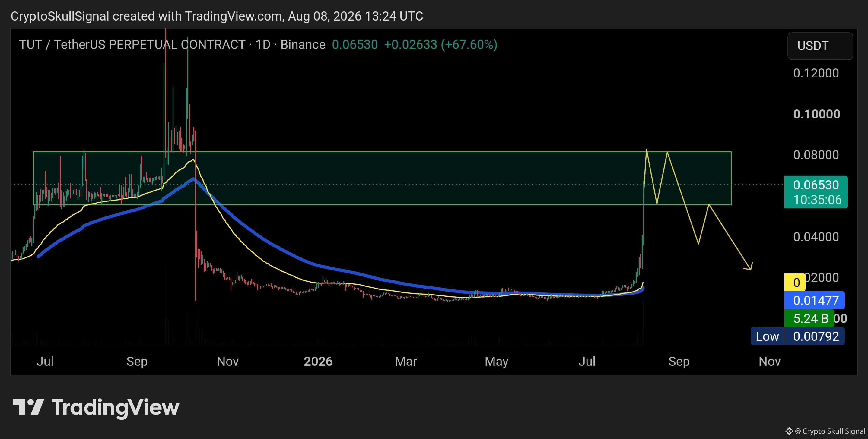This screenshot has width=868, height=439.
Task: Click the 10:35:06 candle countdown timer
Action: coord(817,200)
